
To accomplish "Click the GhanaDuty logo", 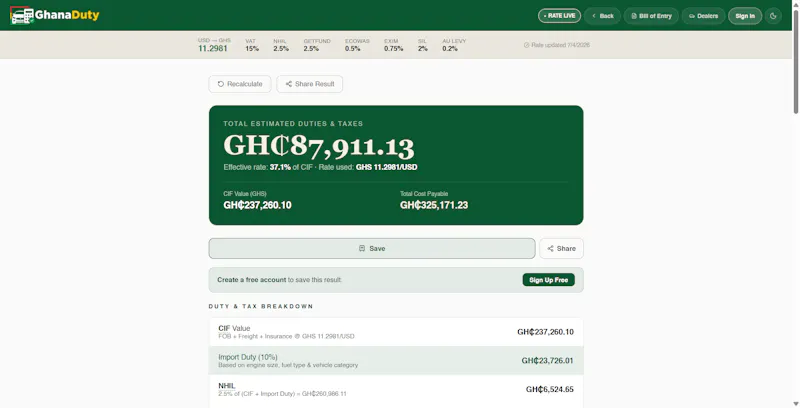I will [x=55, y=15].
